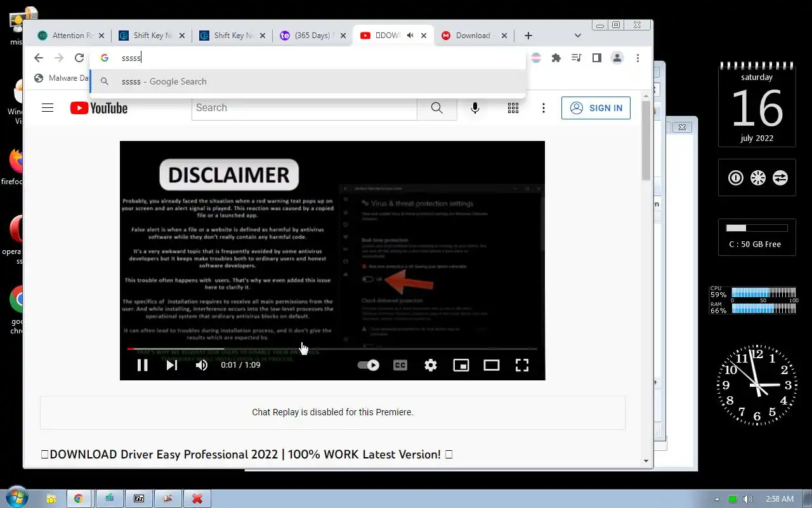
Task: Open the Chrome profile avatar
Action: click(x=617, y=58)
